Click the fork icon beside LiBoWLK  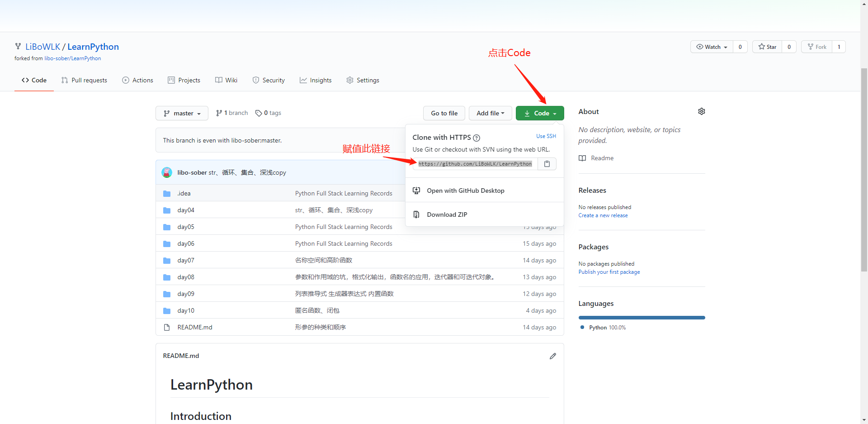click(x=18, y=46)
